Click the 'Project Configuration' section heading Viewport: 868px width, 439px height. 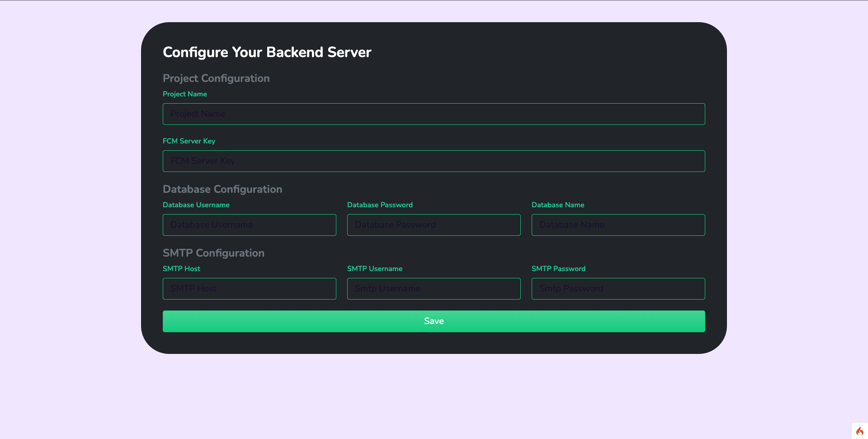click(x=216, y=78)
